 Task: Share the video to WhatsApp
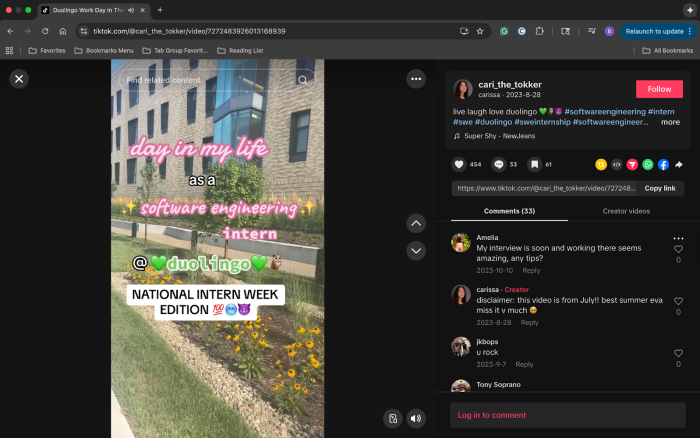tap(647, 164)
